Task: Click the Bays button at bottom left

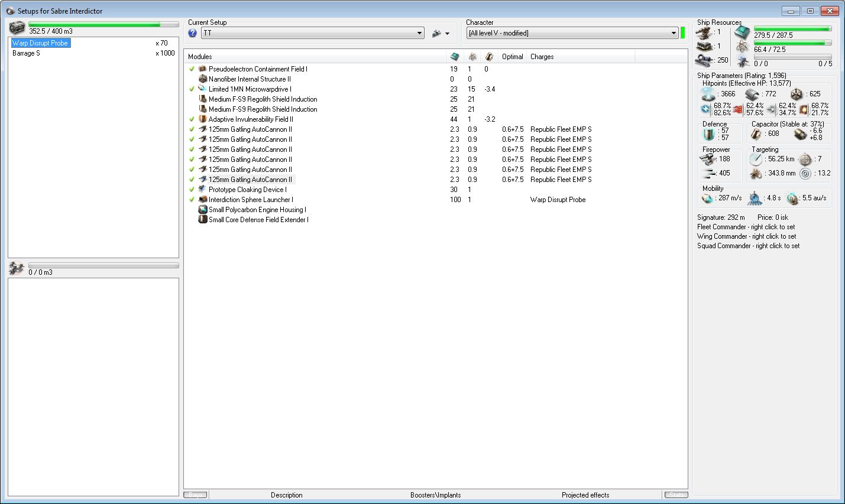Action: pyautogui.click(x=195, y=495)
